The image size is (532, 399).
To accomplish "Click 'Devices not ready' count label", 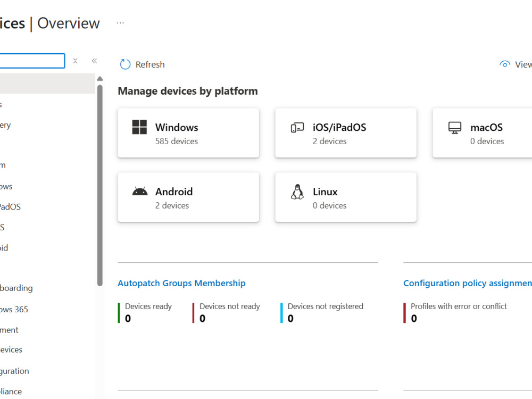I will [230, 306].
